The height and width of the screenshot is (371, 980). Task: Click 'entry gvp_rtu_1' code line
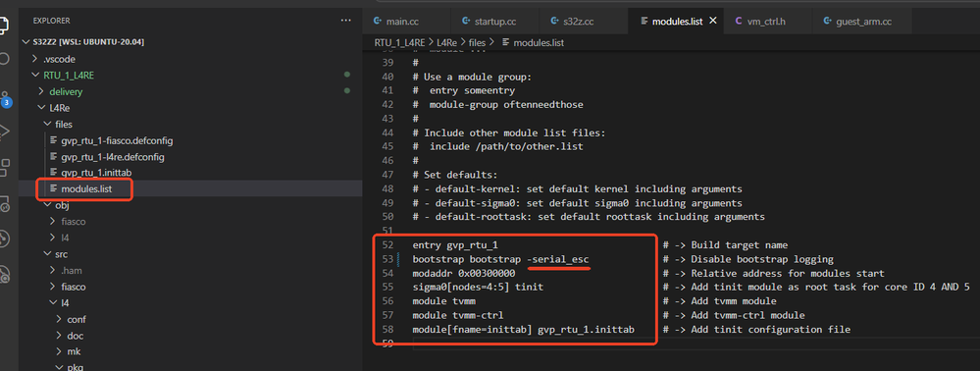[455, 245]
